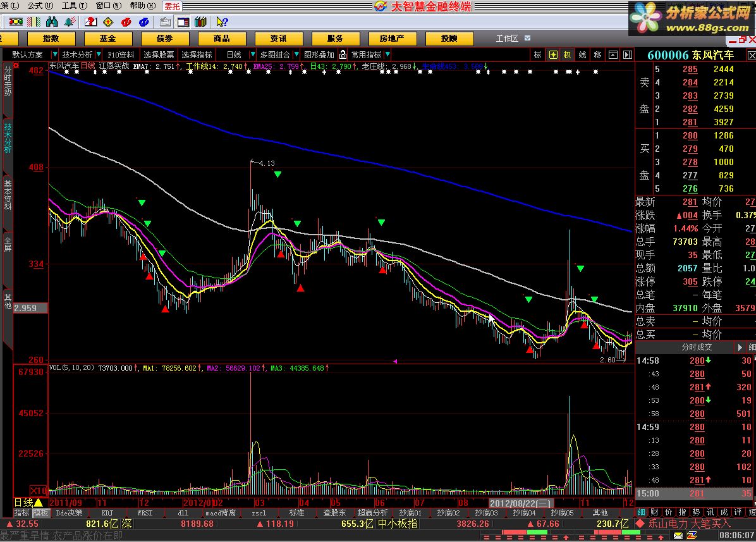Select the macd背离 indicator tab
The height and width of the screenshot is (542, 756).
point(221,513)
